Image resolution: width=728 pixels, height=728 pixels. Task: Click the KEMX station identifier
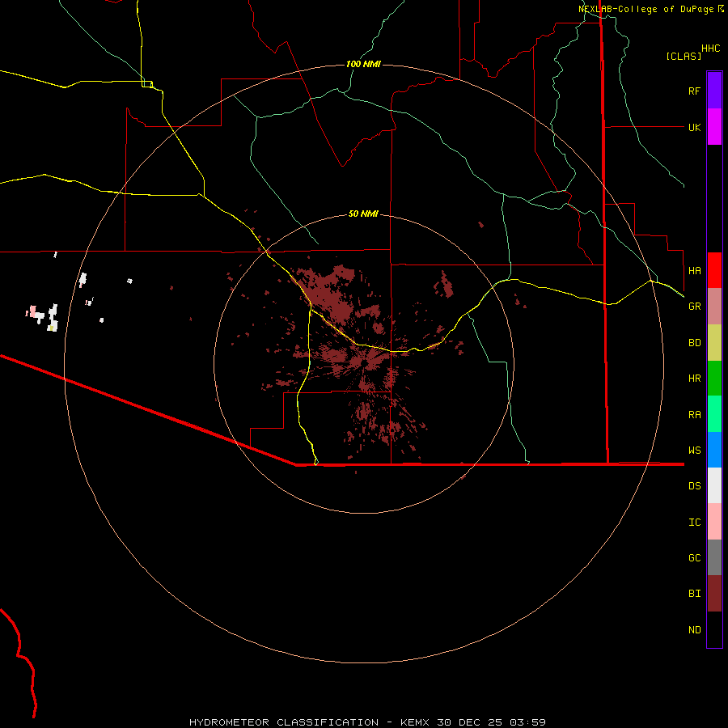[x=417, y=722]
